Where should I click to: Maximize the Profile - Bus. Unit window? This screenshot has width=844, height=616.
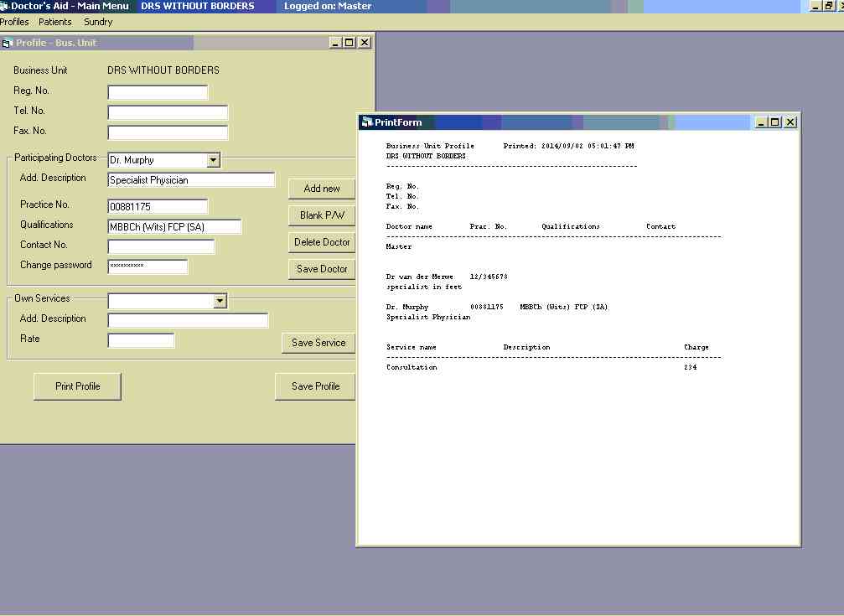350,43
